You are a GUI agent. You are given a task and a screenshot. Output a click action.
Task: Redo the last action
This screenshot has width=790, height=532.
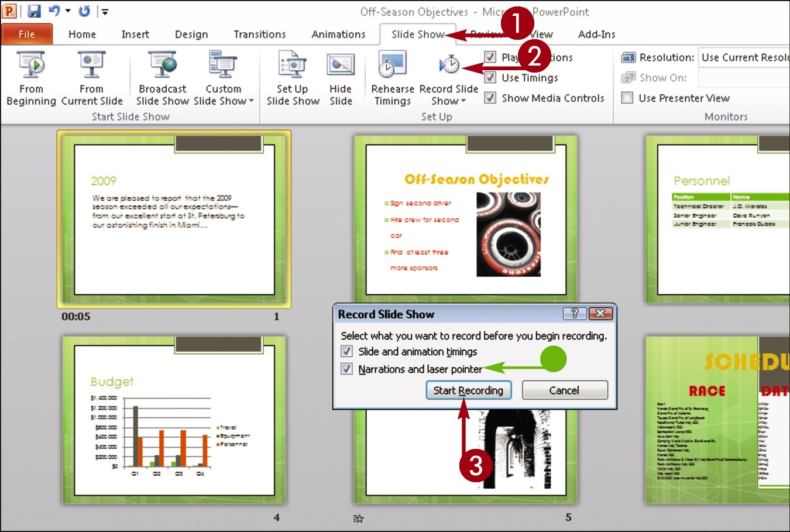pyautogui.click(x=84, y=11)
